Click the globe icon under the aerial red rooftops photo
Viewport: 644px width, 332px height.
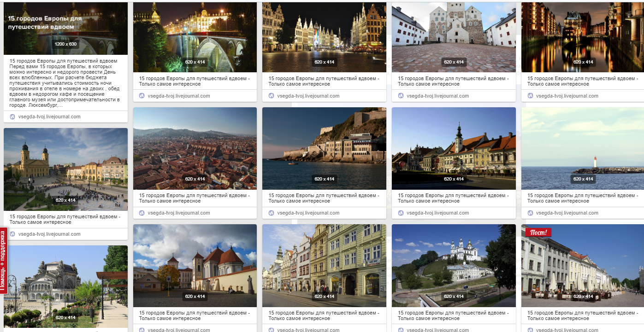coord(142,213)
